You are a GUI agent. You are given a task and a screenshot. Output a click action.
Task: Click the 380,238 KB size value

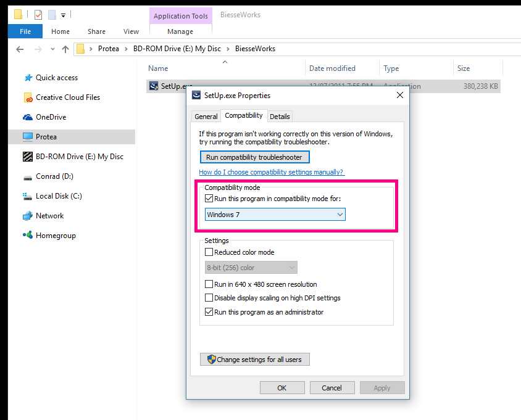tap(480, 86)
